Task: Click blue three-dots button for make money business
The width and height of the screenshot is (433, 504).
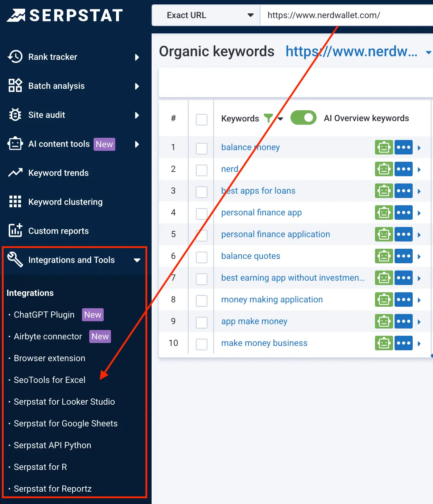Action: click(404, 343)
